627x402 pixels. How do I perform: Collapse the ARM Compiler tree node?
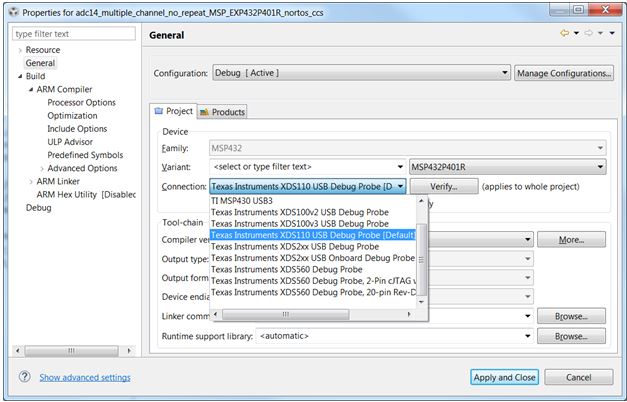coord(30,89)
